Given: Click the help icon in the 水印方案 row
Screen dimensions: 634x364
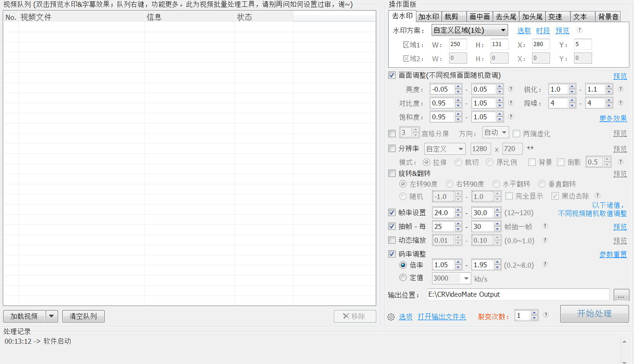Looking at the screenshot, I should pos(580,30).
